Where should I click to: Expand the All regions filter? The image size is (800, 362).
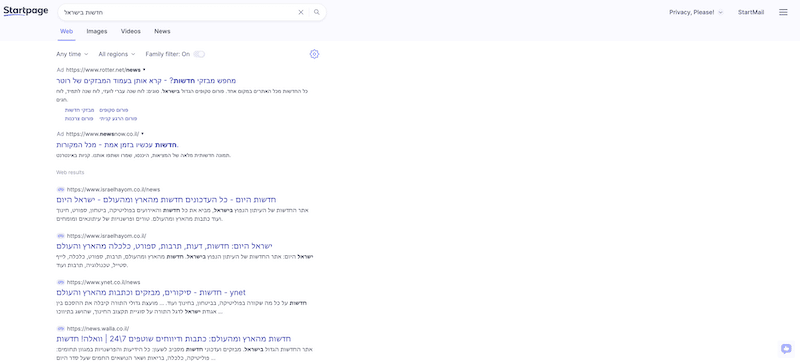coord(117,54)
